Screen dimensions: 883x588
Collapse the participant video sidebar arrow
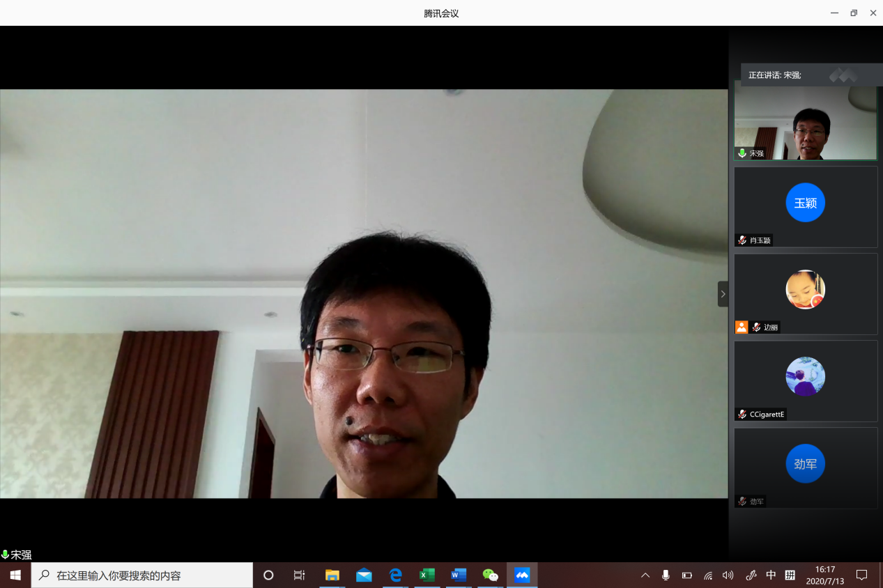(723, 294)
